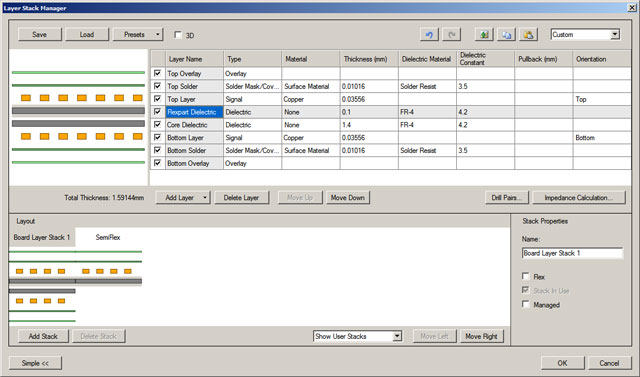
Task: Click the Top Overlay layer name cell
Action: coord(194,73)
